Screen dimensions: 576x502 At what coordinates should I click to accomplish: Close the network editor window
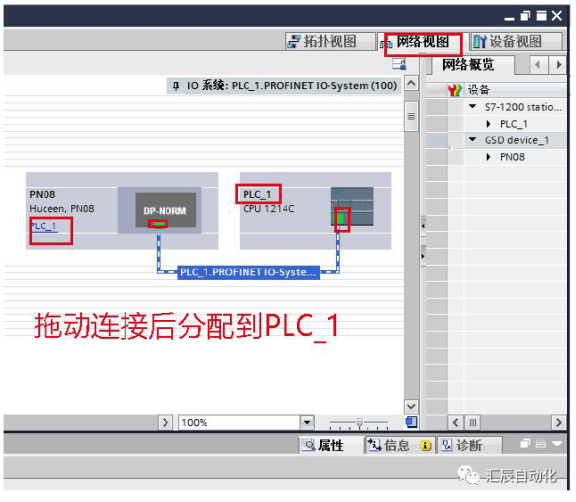coord(557,16)
